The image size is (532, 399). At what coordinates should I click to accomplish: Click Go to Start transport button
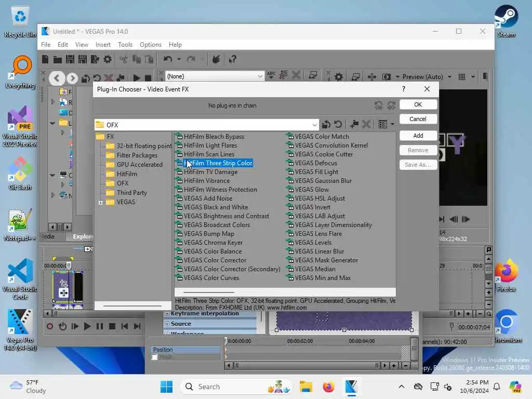tap(125, 326)
